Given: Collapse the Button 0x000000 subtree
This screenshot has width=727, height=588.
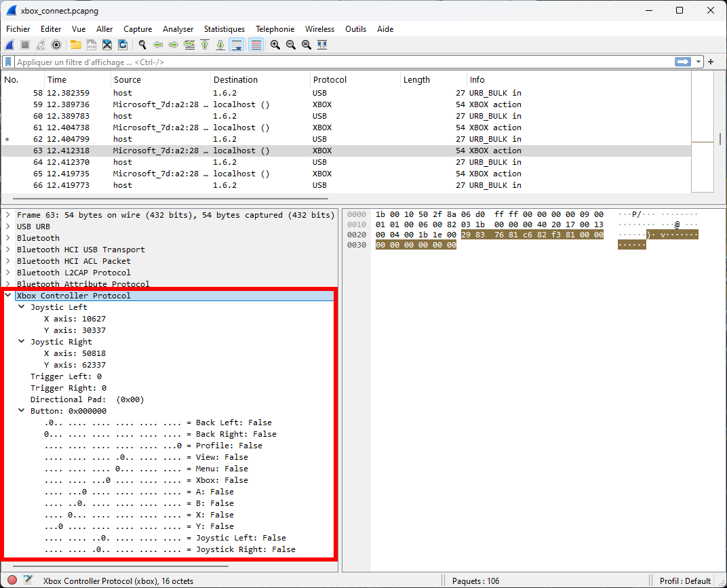Looking at the screenshot, I should [21, 410].
